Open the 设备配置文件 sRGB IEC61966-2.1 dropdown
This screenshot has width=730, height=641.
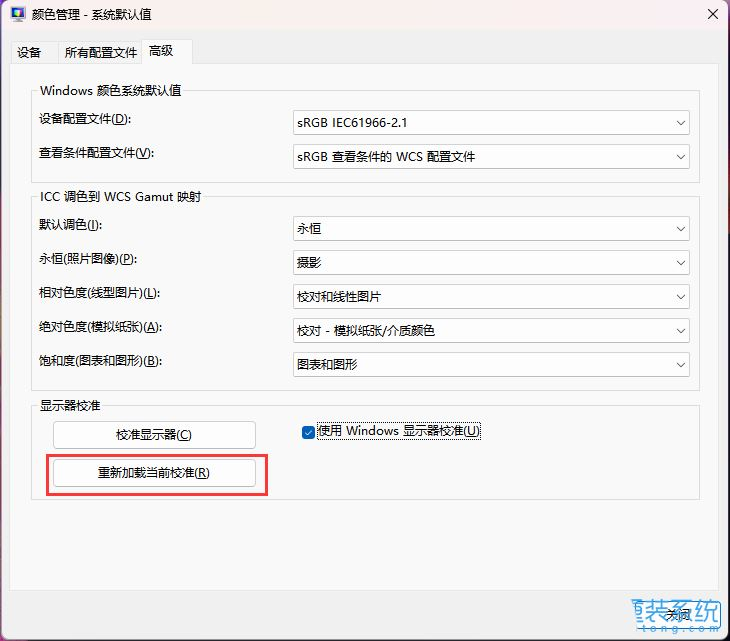tap(491, 123)
